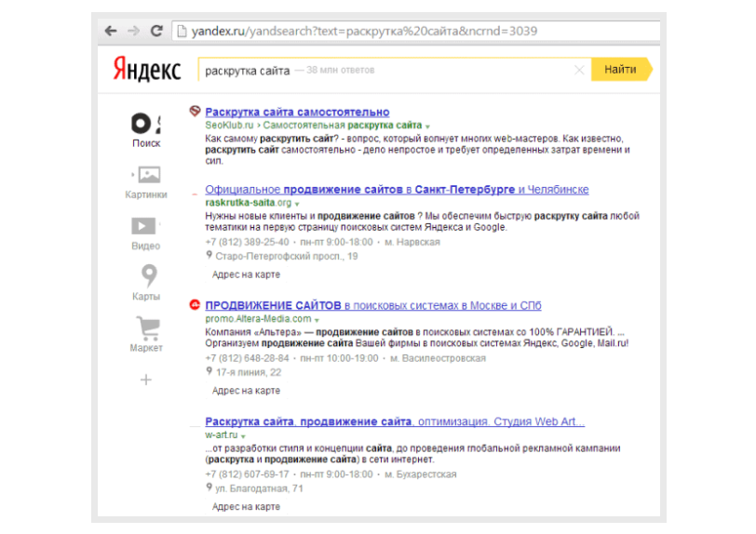Go back using browser back arrow
This screenshot has width=756, height=534.
tap(111, 32)
